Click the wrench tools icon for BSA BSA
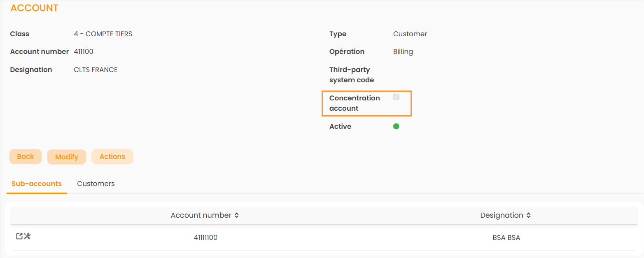Screen dimensions: 644x258 [27, 236]
